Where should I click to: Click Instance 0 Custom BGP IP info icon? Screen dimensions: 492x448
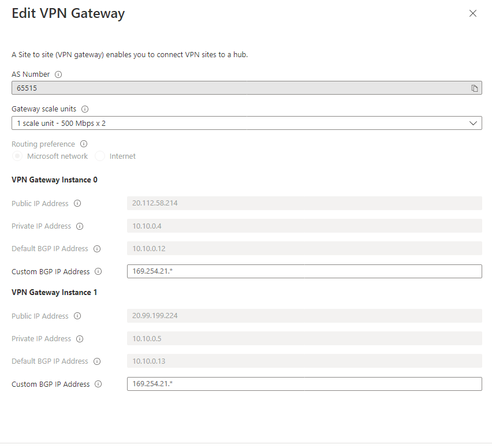pyautogui.click(x=98, y=271)
